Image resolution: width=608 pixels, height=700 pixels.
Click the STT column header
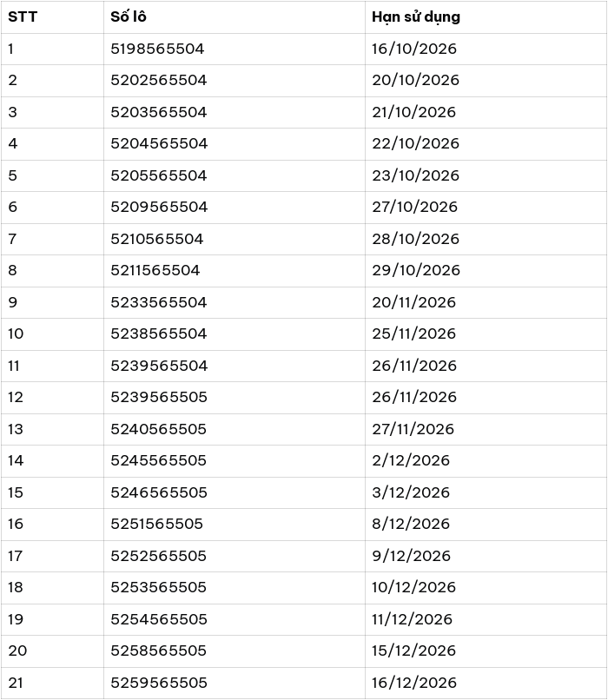click(x=23, y=17)
